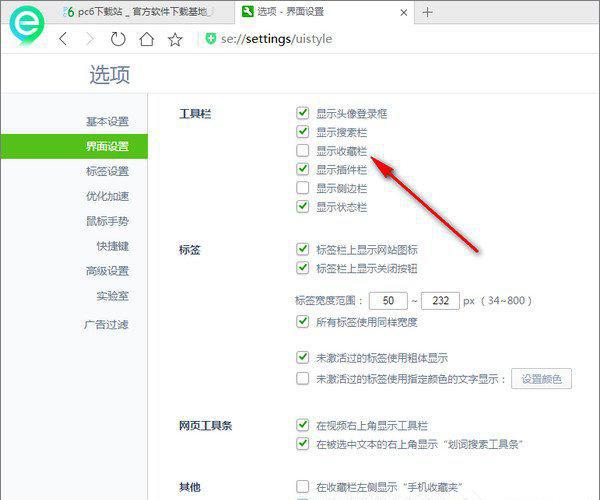The image size is (600, 500).
Task: Toggle 在视频右上角显示工具栏 checkbox
Action: [x=302, y=425]
